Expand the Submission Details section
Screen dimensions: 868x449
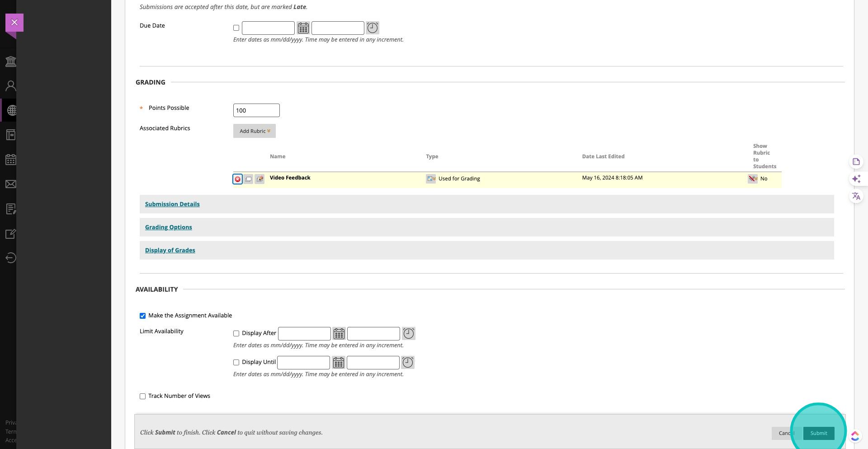point(172,204)
